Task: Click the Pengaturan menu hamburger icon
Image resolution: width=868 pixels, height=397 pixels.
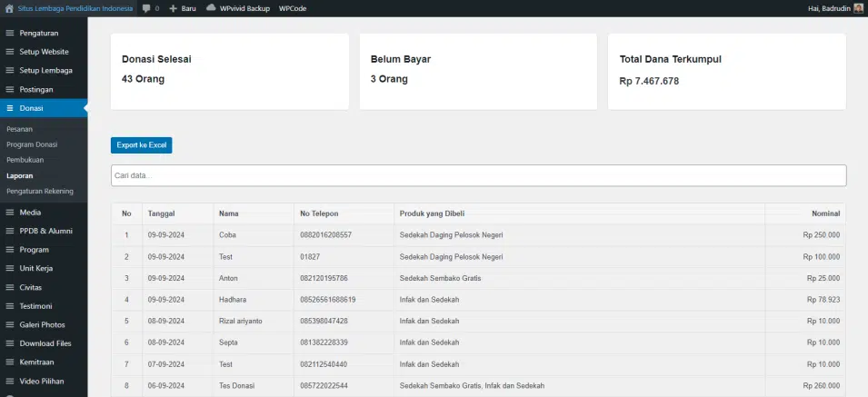Action: 10,34
